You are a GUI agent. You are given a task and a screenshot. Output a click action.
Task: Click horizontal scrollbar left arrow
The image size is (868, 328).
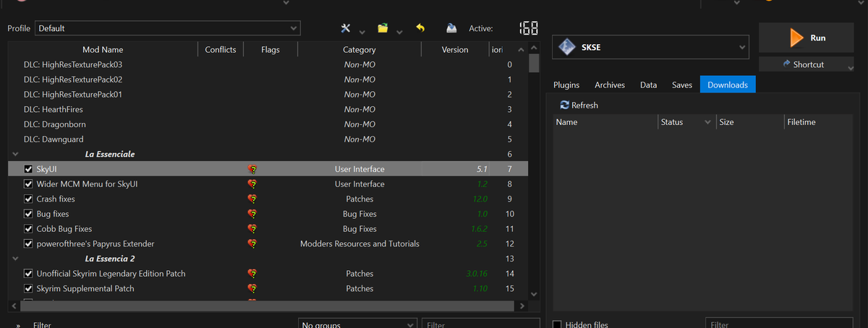tap(14, 306)
